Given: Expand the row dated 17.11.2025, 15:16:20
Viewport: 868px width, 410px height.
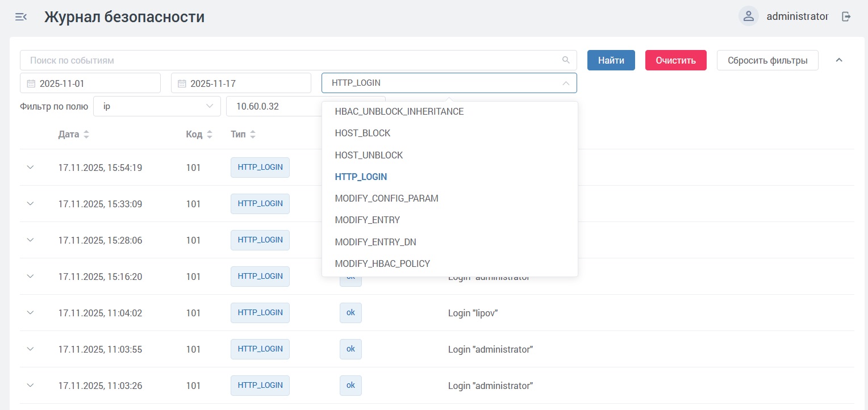Looking at the screenshot, I should coord(31,277).
